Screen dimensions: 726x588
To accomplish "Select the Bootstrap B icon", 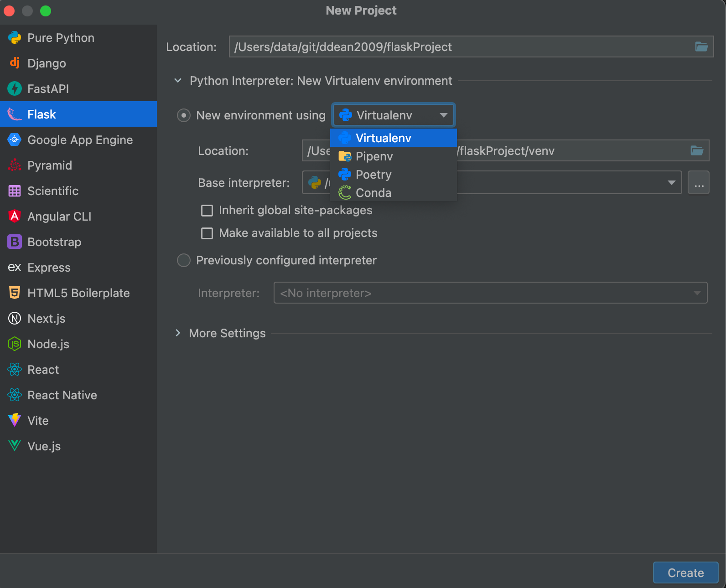I will [15, 242].
